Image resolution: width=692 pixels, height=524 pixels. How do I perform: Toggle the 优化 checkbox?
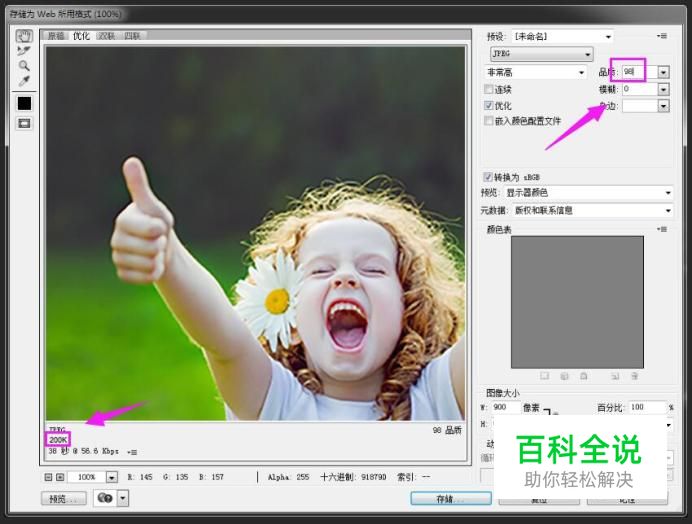[x=489, y=106]
